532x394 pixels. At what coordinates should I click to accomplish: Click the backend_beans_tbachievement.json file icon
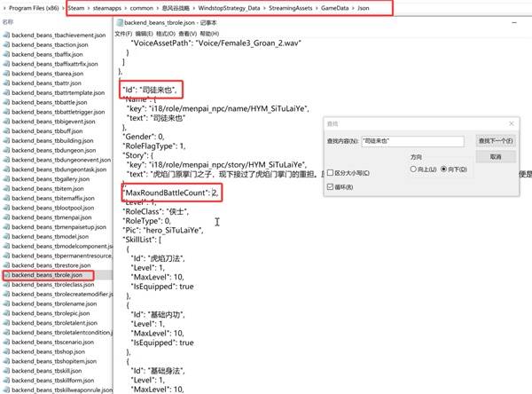pyautogui.click(x=6, y=33)
